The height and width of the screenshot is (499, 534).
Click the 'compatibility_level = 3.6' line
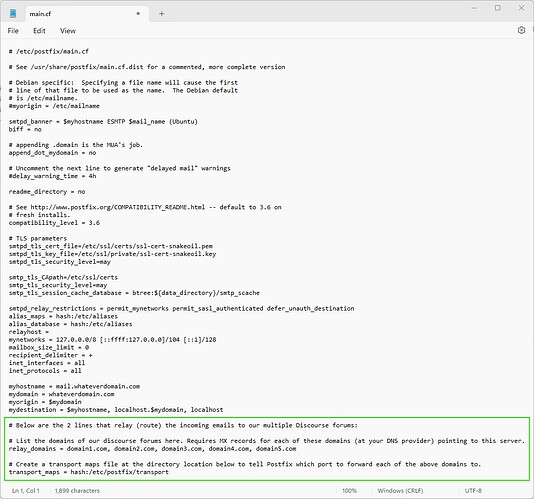tap(54, 223)
